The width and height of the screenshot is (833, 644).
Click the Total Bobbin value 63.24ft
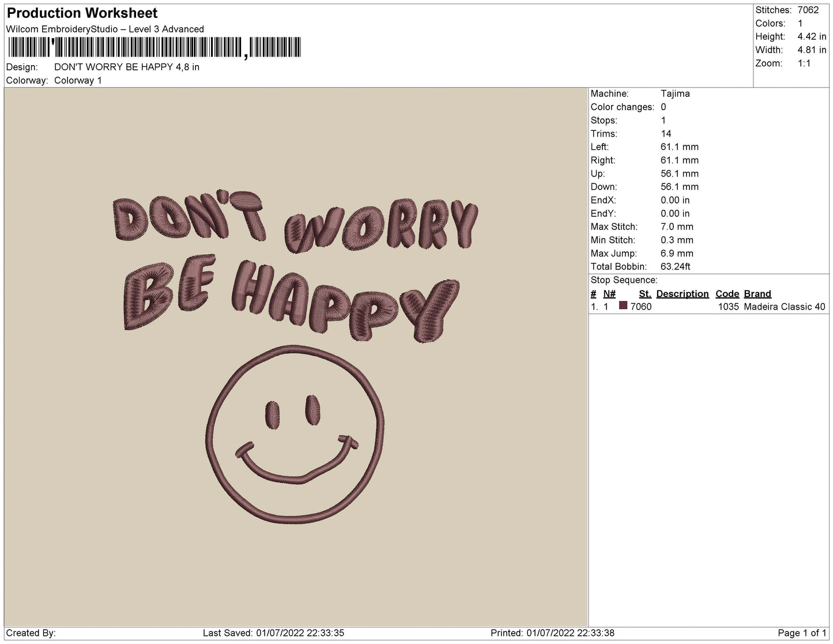[676, 266]
